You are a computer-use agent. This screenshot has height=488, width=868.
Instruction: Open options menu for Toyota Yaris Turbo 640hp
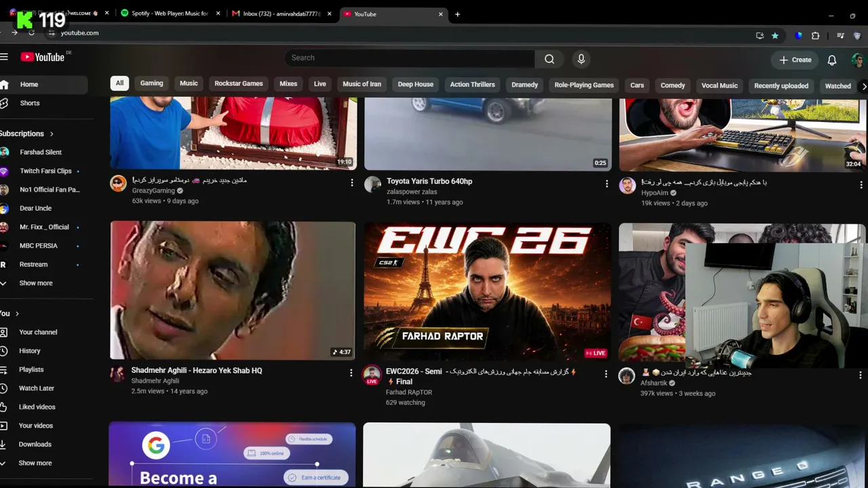point(606,184)
